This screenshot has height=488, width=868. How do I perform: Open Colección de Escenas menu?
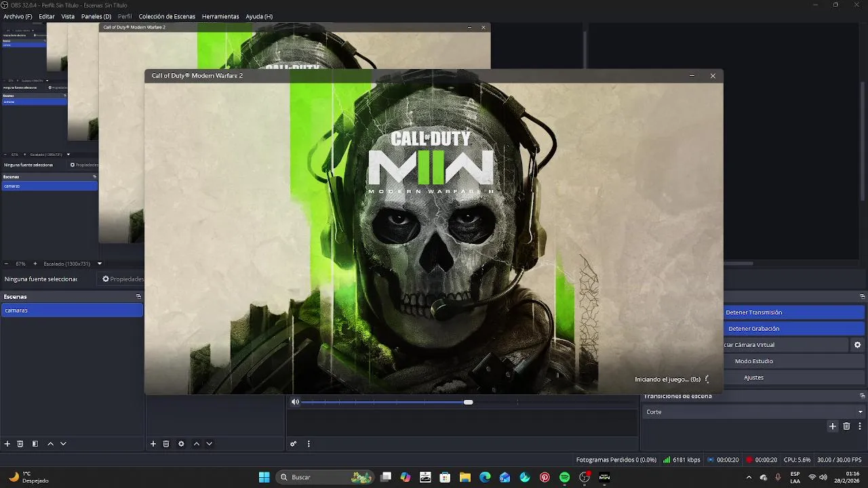click(167, 16)
